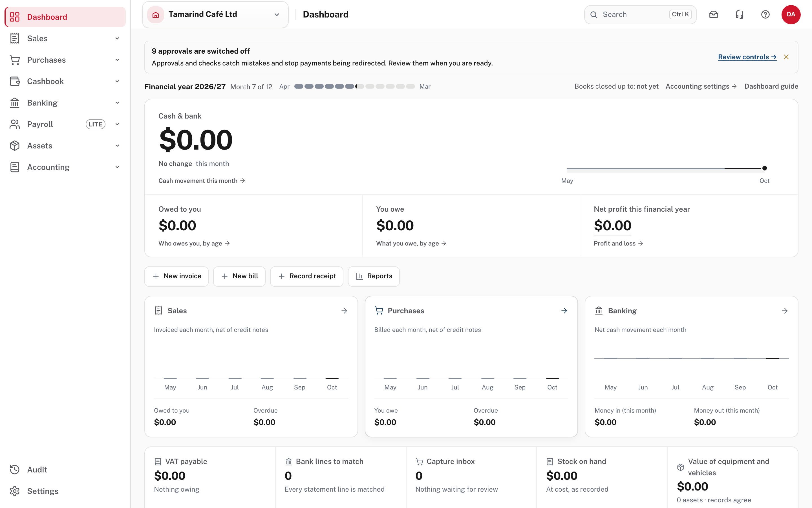Open the help question mark icon

pyautogui.click(x=765, y=14)
